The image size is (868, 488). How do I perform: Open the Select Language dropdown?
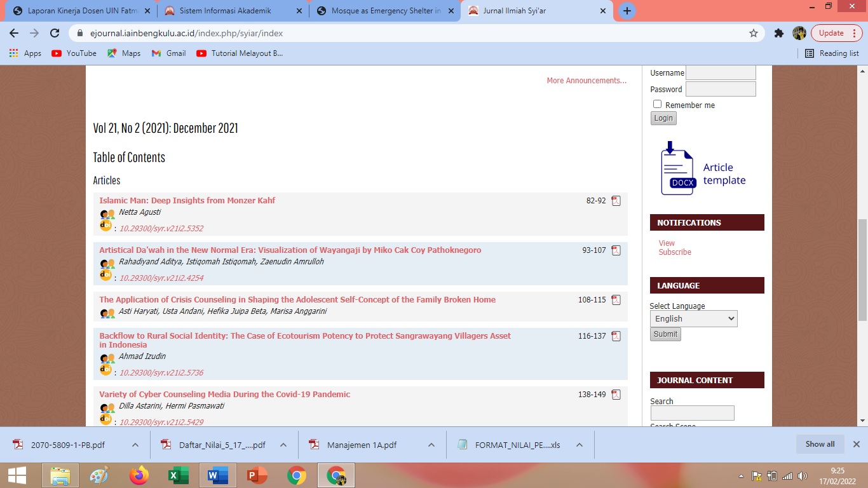click(693, 318)
